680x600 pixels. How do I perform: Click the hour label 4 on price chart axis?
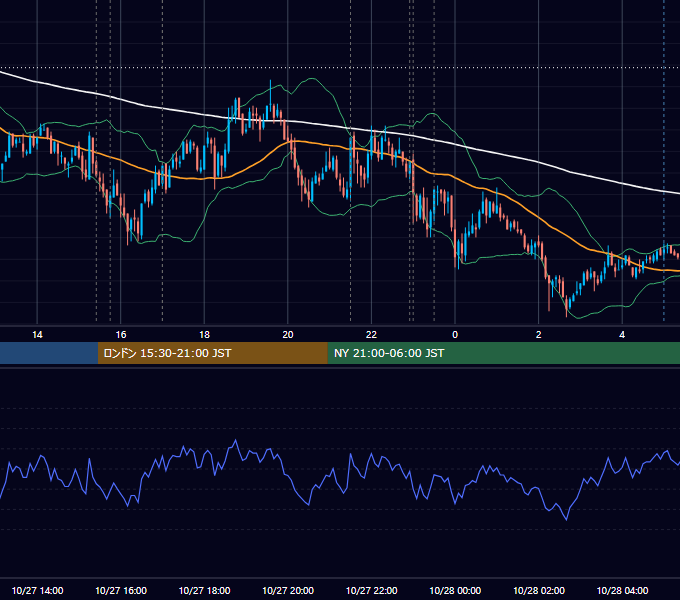622,335
